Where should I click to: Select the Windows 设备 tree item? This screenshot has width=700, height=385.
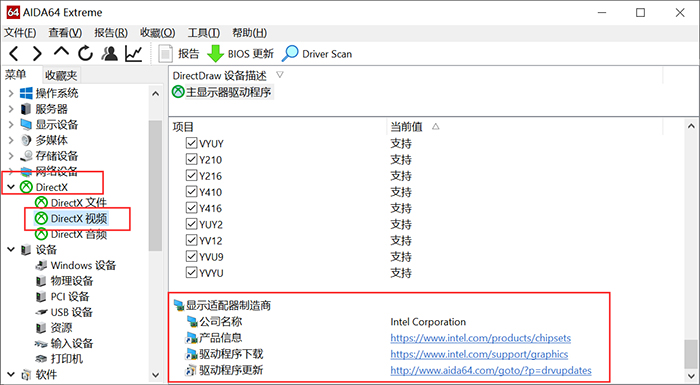[75, 265]
